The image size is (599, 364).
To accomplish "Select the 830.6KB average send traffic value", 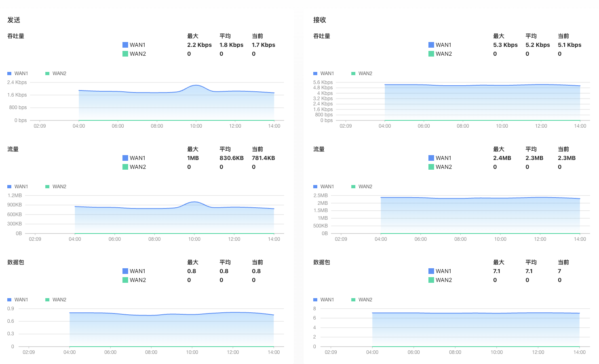I will pyautogui.click(x=232, y=158).
